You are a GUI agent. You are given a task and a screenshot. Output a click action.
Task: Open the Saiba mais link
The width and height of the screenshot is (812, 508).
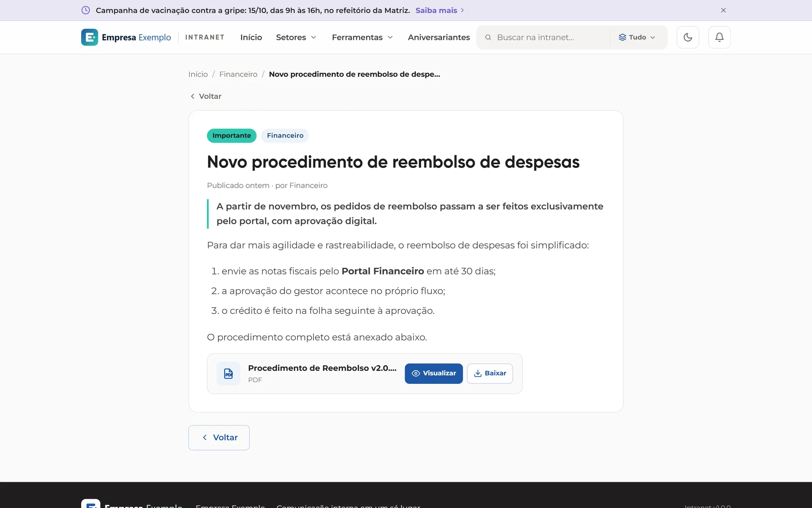tap(439, 10)
